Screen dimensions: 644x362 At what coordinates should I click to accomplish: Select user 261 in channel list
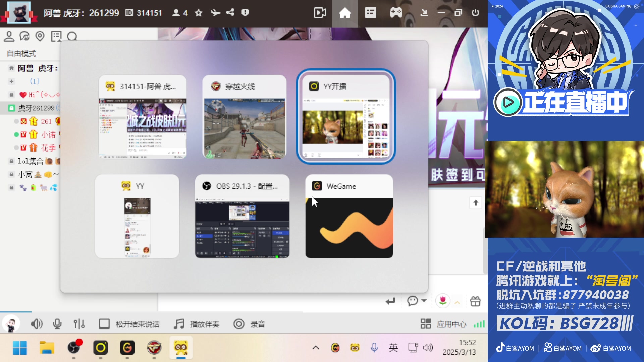46,121
